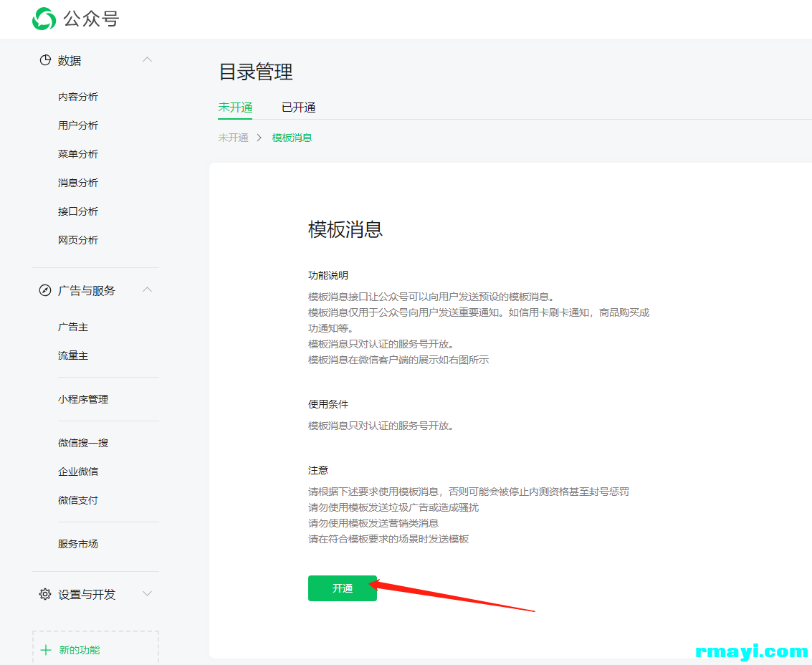Navigate to 服务市场
The height and width of the screenshot is (665, 812).
point(78,544)
